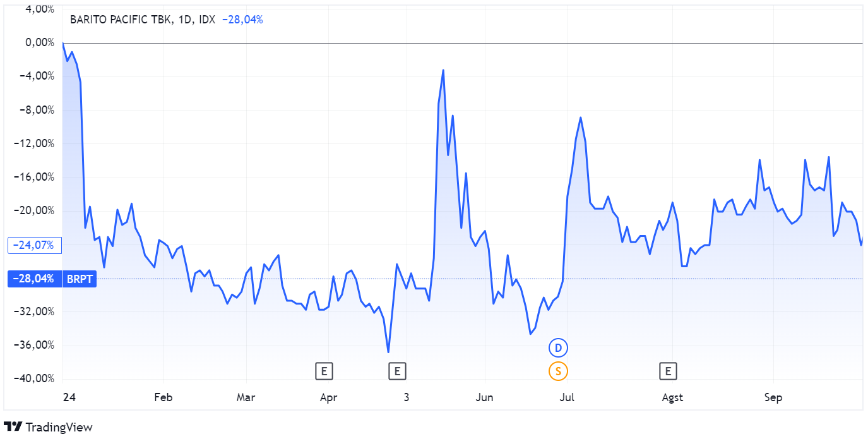
Task: Click the -8,00% axis label
Action: (x=38, y=110)
